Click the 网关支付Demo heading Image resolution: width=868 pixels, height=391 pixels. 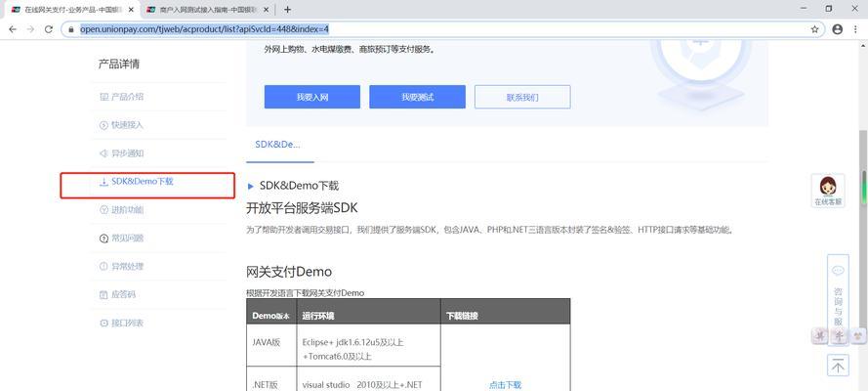point(289,272)
